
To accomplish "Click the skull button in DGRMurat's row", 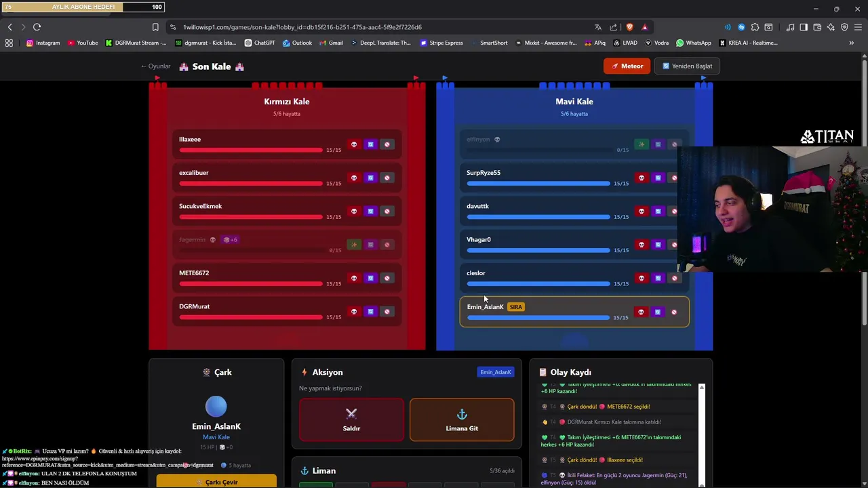I will click(x=353, y=312).
